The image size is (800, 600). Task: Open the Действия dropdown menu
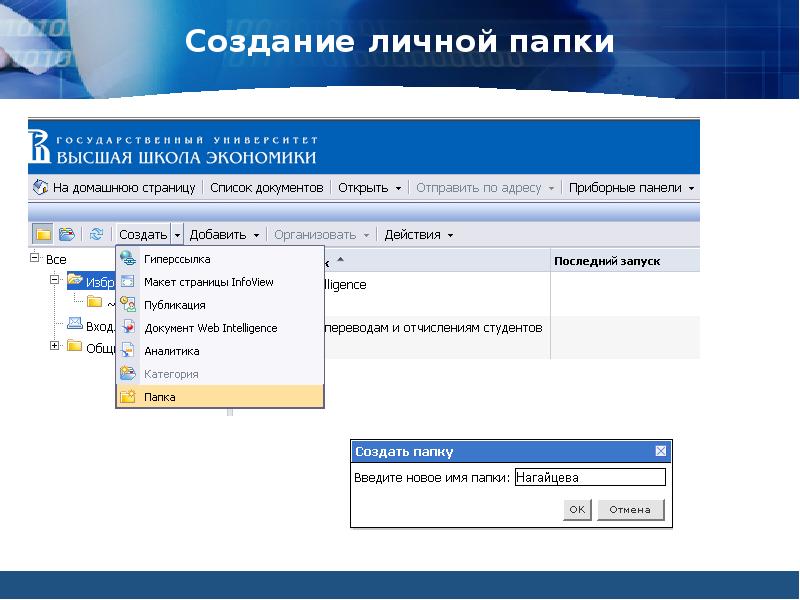[x=419, y=235]
